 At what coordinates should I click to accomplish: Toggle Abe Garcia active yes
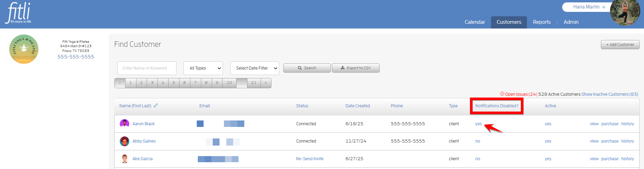click(x=548, y=159)
